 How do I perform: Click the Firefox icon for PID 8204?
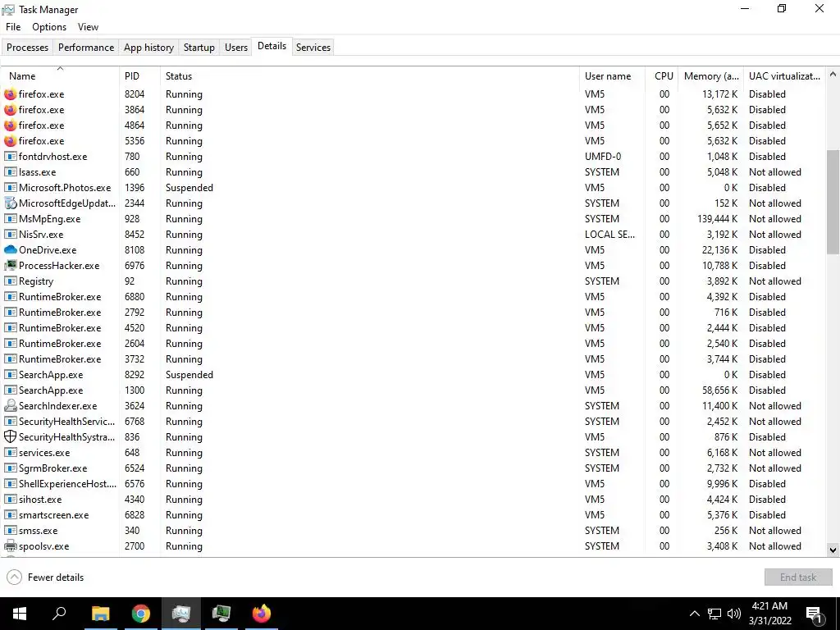(10, 94)
